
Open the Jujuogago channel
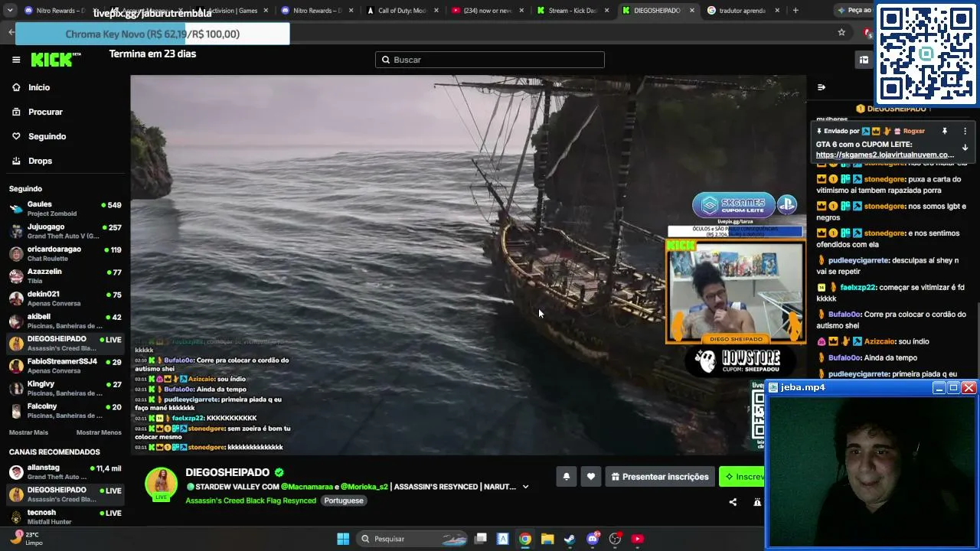pyautogui.click(x=65, y=231)
